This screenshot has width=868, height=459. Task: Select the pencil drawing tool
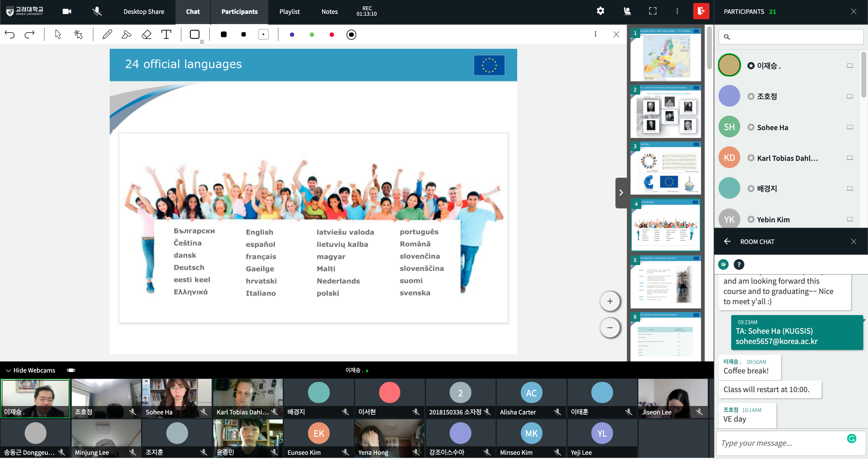pos(107,34)
